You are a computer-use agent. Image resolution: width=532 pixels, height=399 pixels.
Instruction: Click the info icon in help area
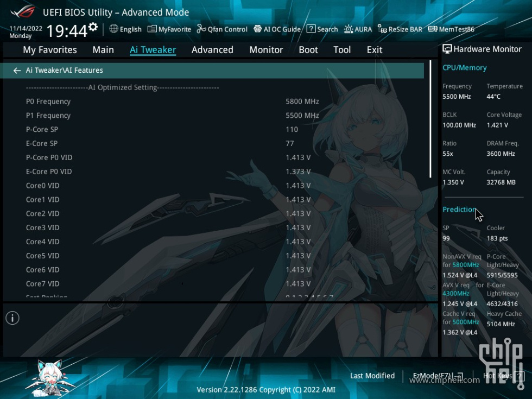point(12,318)
